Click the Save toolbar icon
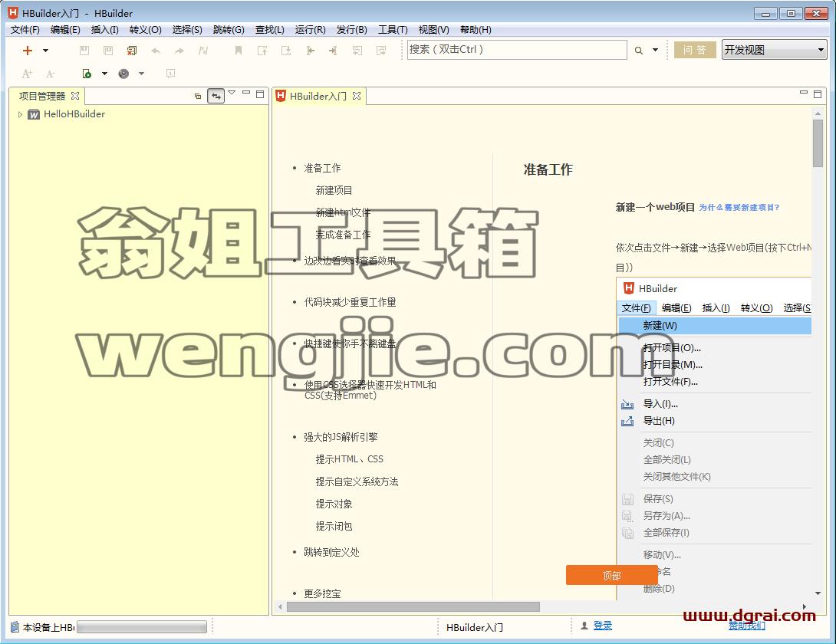 click(x=84, y=51)
